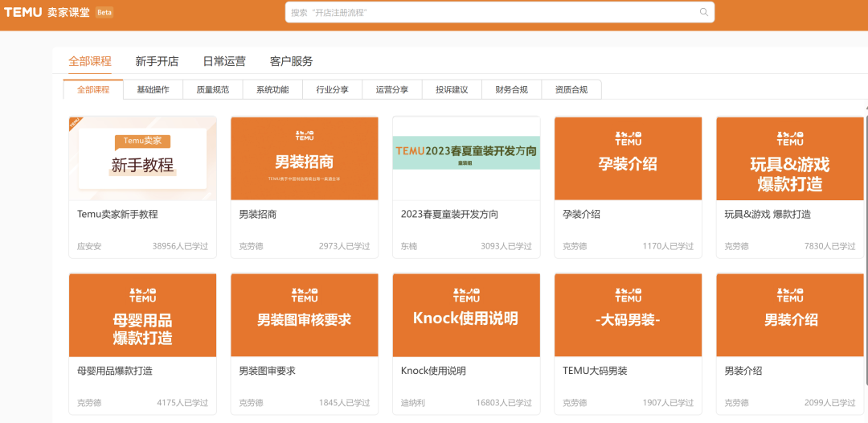
Task: Select the 资质合规 sub-tab
Action: pyautogui.click(x=571, y=90)
